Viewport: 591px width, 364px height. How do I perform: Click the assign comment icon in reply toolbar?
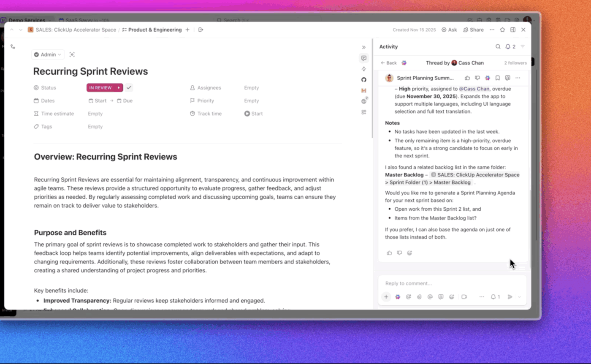point(441,297)
